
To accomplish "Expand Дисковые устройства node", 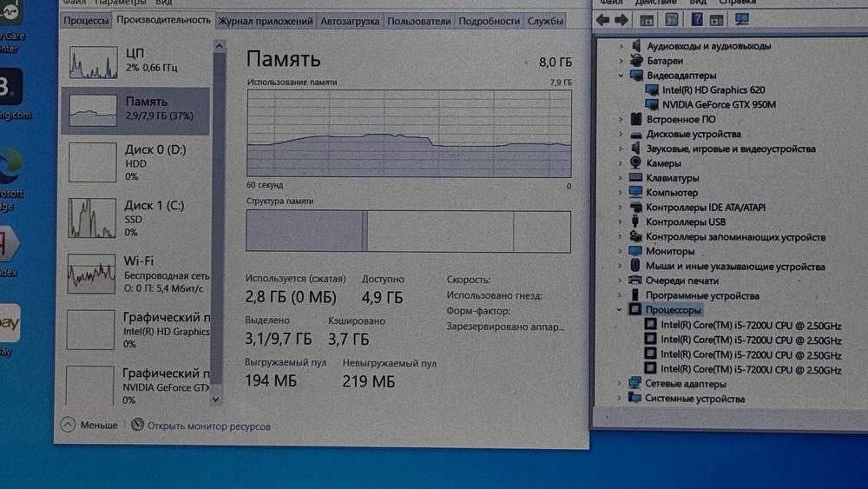I will pyautogui.click(x=621, y=134).
